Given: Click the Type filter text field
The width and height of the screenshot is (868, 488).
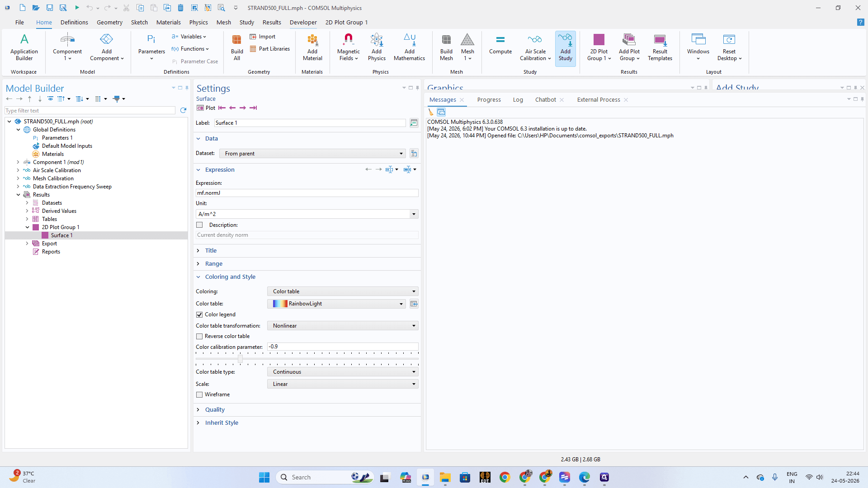Looking at the screenshot, I should (90, 111).
